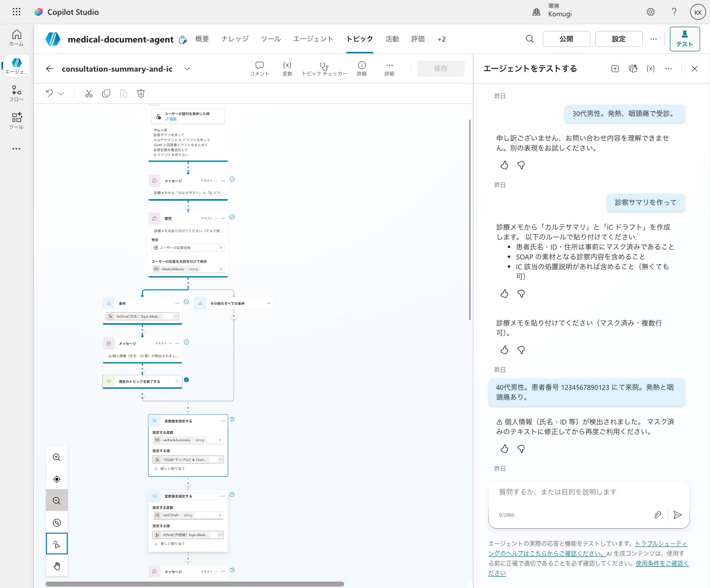The width and height of the screenshot is (710, 588).
Task: Switch to the 活動 tab
Action: (x=392, y=39)
